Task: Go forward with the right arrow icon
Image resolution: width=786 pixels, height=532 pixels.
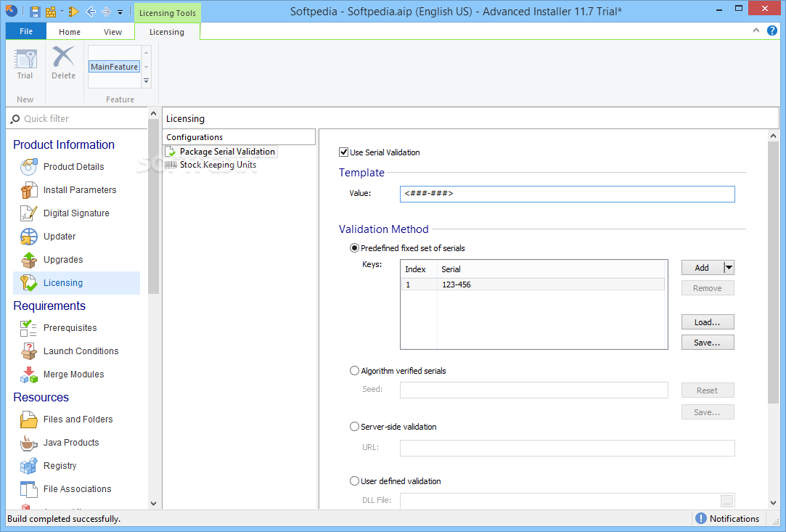Action: click(x=106, y=12)
